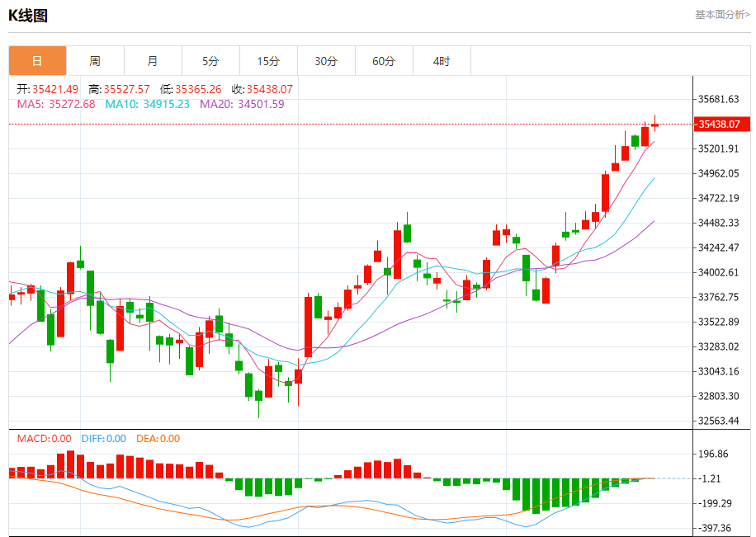
Task: Click the latest small red candlestick at chart right
Action: pos(654,125)
